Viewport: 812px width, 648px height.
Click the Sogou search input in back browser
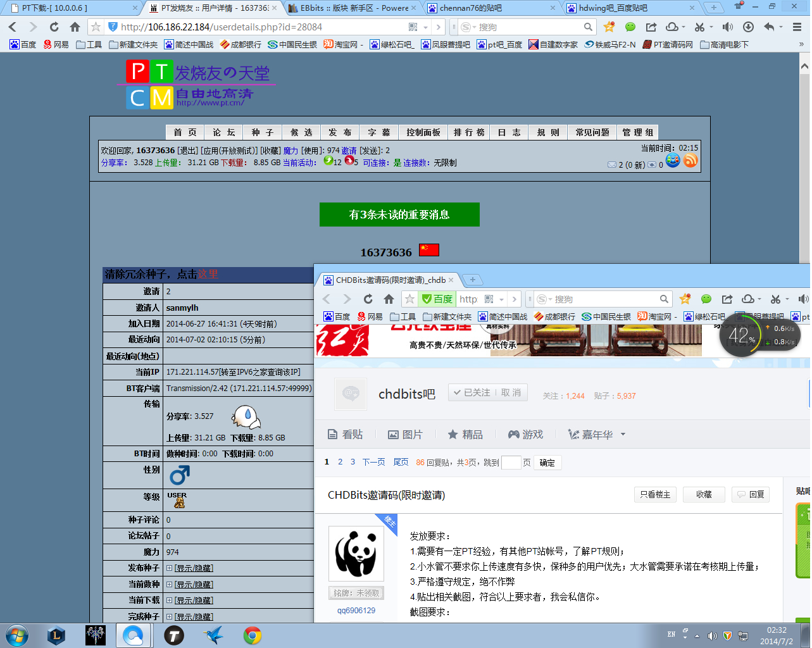(528, 27)
